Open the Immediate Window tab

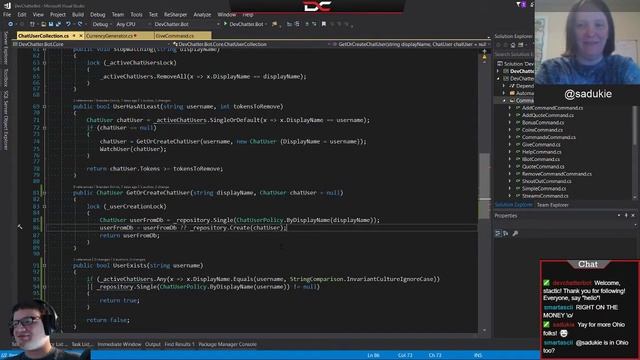(119, 344)
